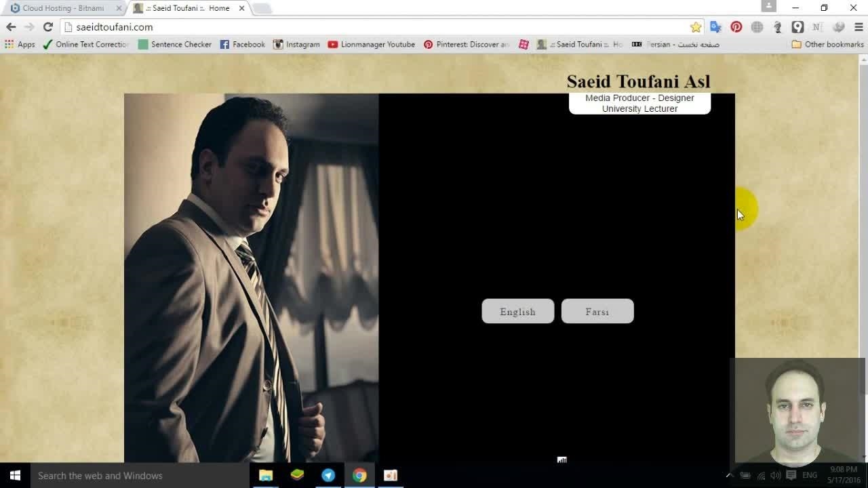The image size is (868, 488).
Task: Click the Windows Start button
Action: (x=15, y=475)
